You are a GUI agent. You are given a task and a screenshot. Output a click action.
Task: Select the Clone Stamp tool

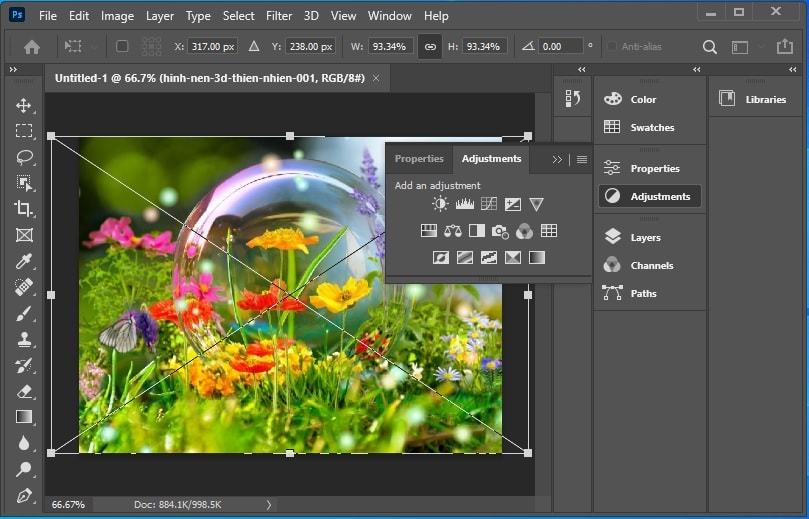point(24,339)
